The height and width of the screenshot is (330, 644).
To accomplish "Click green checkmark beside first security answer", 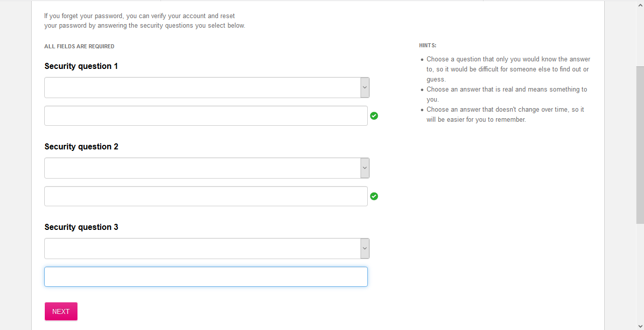I will pyautogui.click(x=374, y=116).
